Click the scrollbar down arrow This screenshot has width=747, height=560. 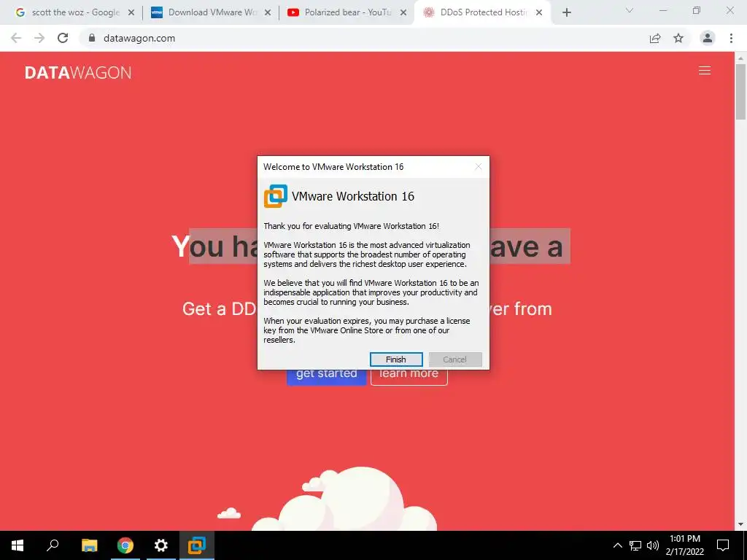click(741, 525)
